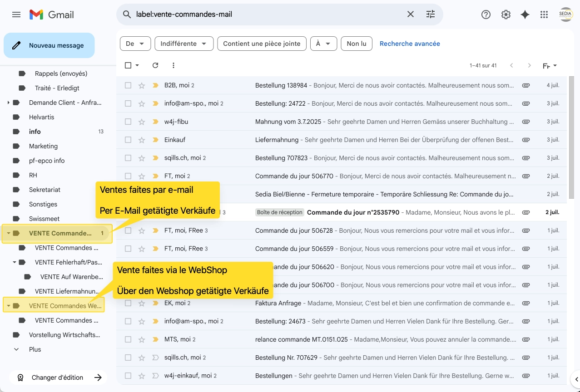Open the Helvartis label in sidebar
The height and width of the screenshot is (392, 580).
click(x=41, y=117)
